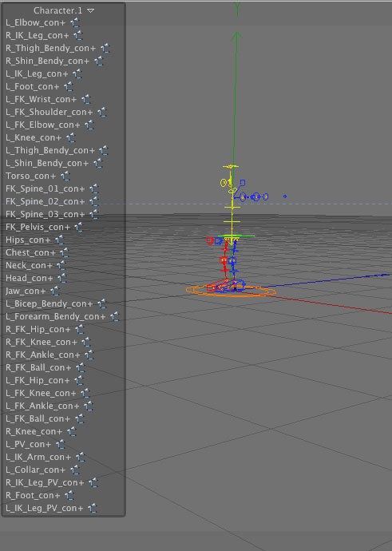Click the icon beside Head_con+
392x551 pixels.
pos(62,279)
